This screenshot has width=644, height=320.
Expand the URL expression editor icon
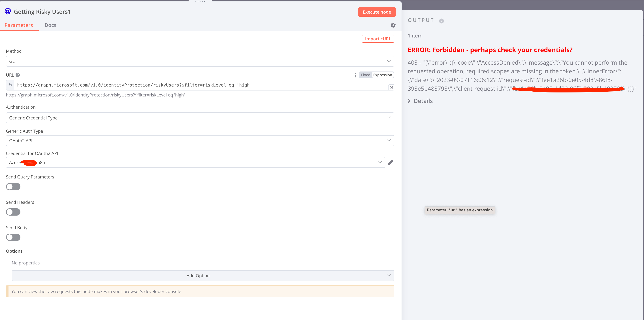click(391, 87)
